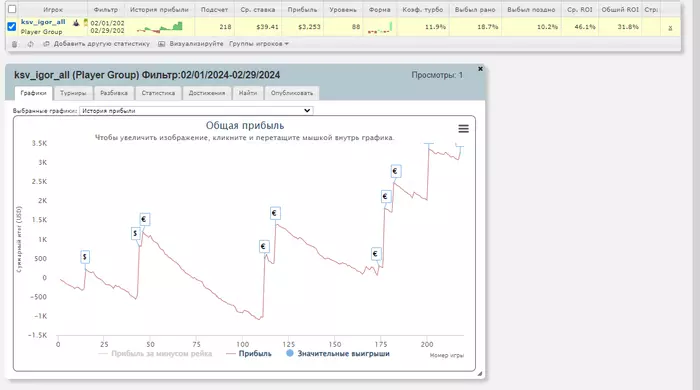Click the € win marker near game 112
The width and height of the screenshot is (700, 390).
(263, 246)
